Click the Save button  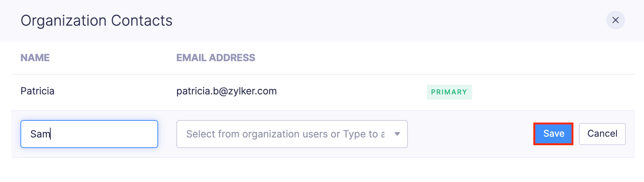click(553, 134)
